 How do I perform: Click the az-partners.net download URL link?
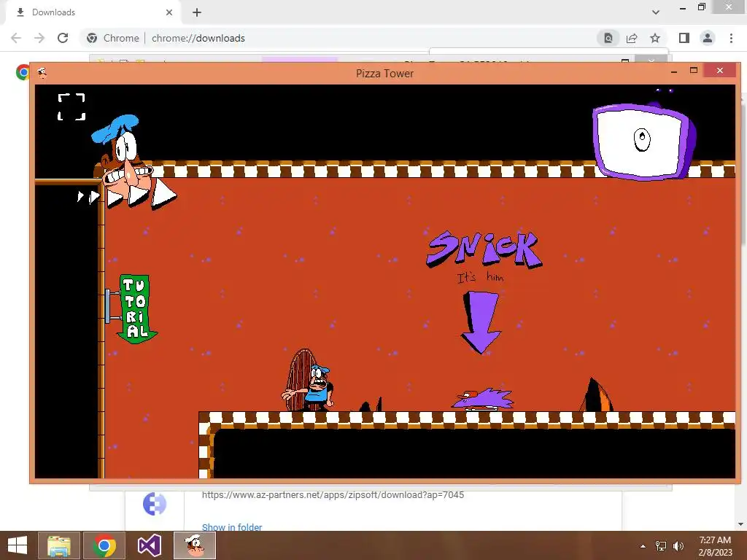pos(333,495)
